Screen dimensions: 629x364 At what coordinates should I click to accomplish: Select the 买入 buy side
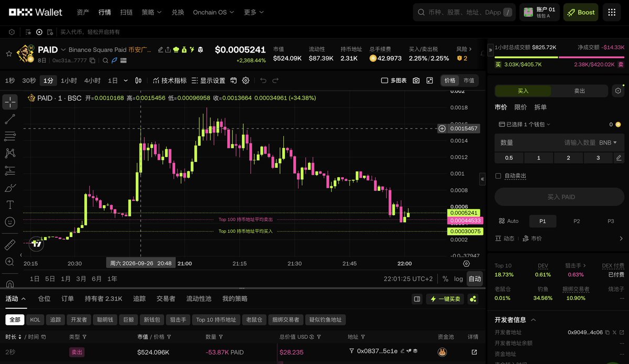[x=523, y=91]
